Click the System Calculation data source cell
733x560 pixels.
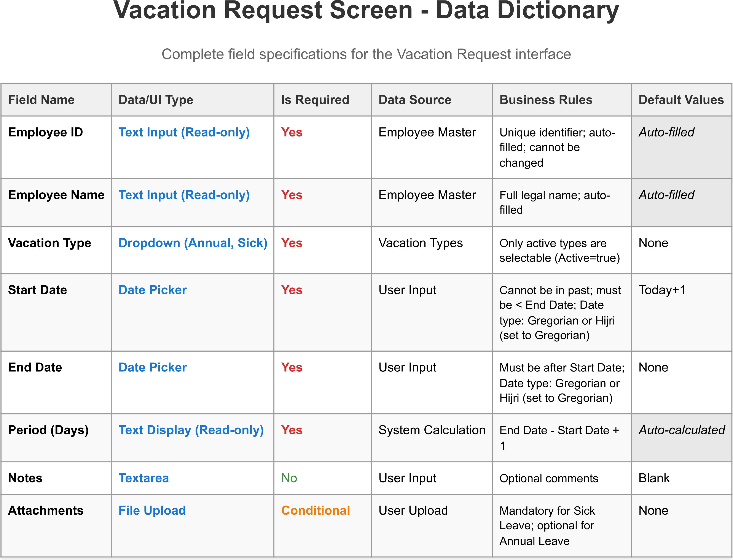[x=432, y=430]
